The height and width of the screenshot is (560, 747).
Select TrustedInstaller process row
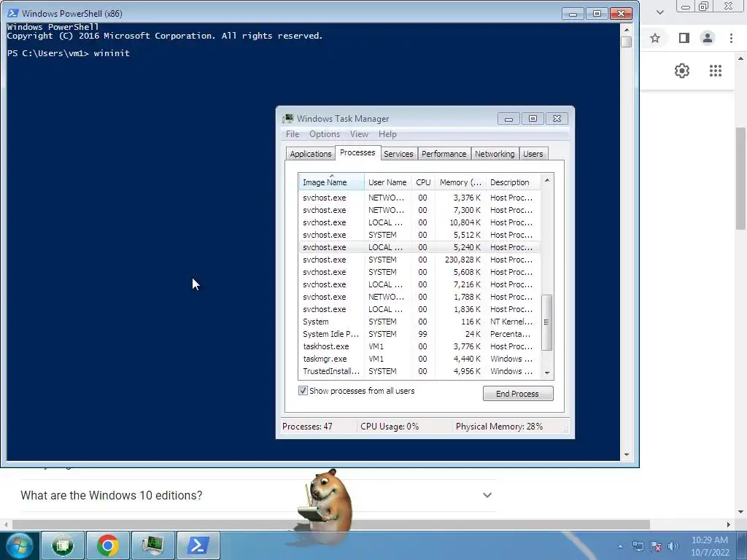tap(419, 371)
